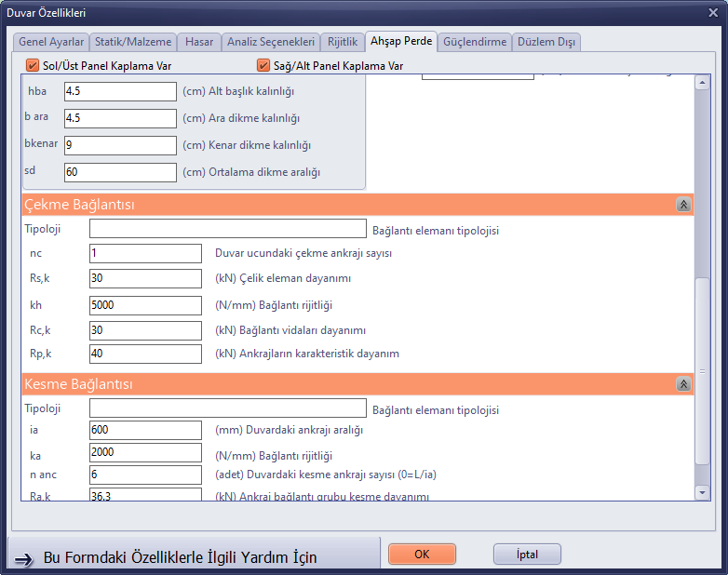Viewport: 728px width, 575px height.
Task: Toggle Sağ/Alt Panel Kaplama Var checkbox
Action: pos(263,65)
